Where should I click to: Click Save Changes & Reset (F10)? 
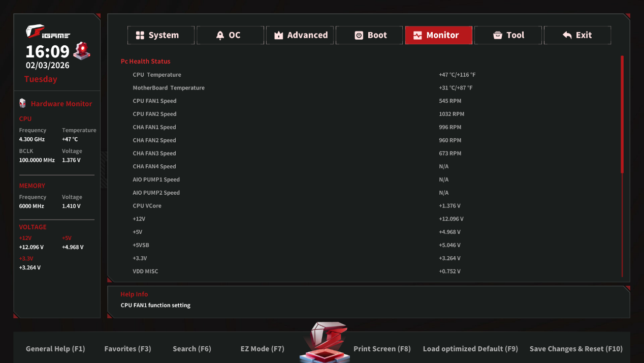pos(575,349)
